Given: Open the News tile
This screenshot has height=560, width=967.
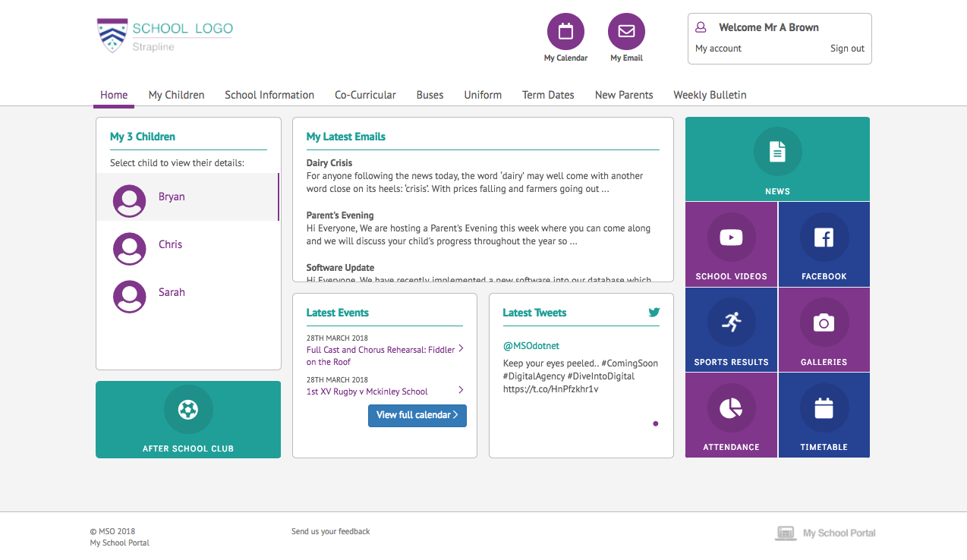Looking at the screenshot, I should click(777, 159).
